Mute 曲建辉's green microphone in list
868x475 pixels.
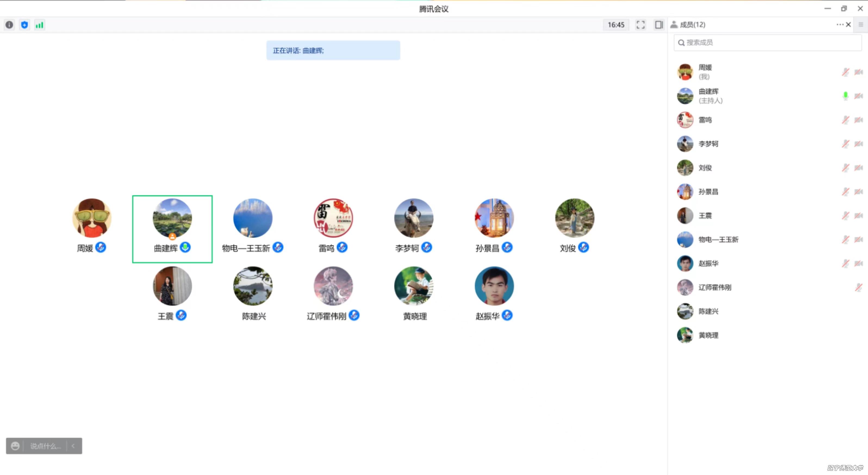tap(845, 96)
